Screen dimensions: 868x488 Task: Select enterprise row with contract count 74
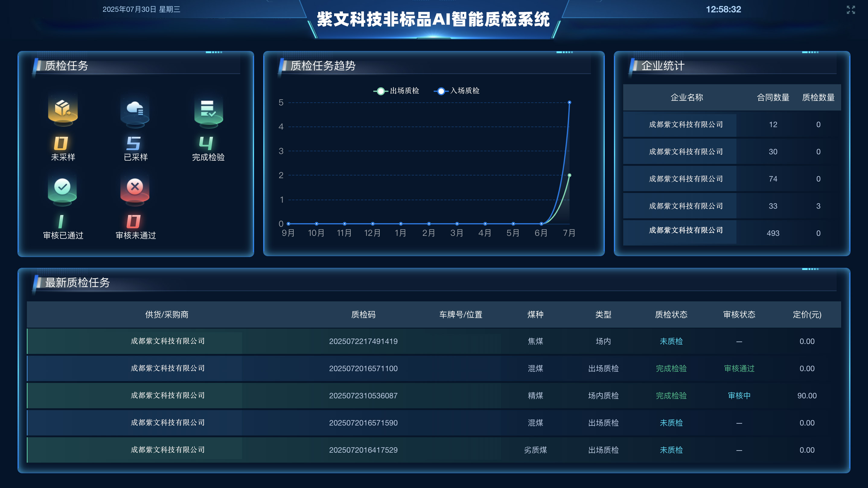point(732,179)
